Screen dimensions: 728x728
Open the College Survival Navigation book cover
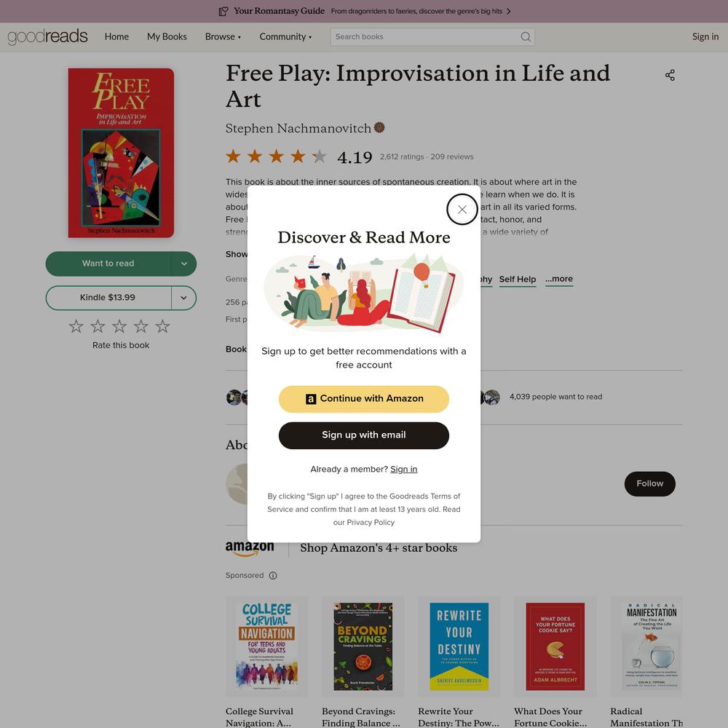pos(266,646)
